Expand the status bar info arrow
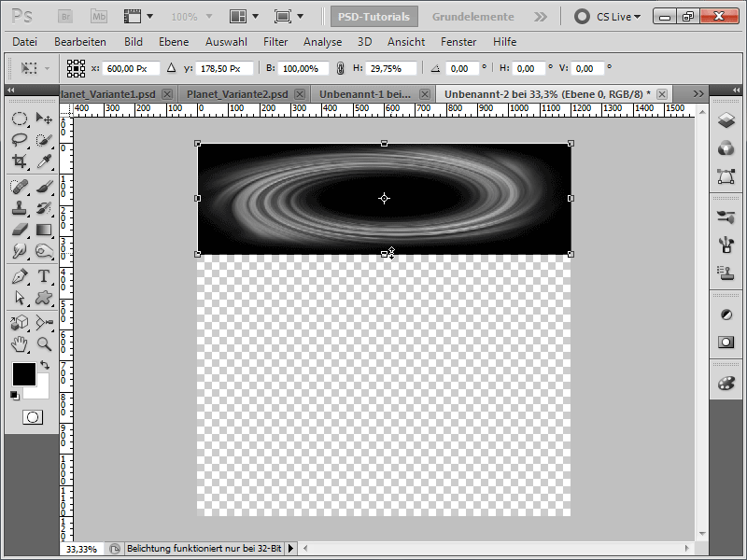747x560 pixels. pos(290,549)
